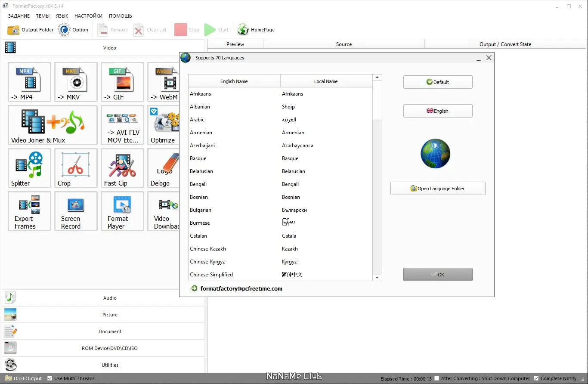588x384 pixels.
Task: Click the D:\FFOutput folder in the status bar
Action: (24, 378)
